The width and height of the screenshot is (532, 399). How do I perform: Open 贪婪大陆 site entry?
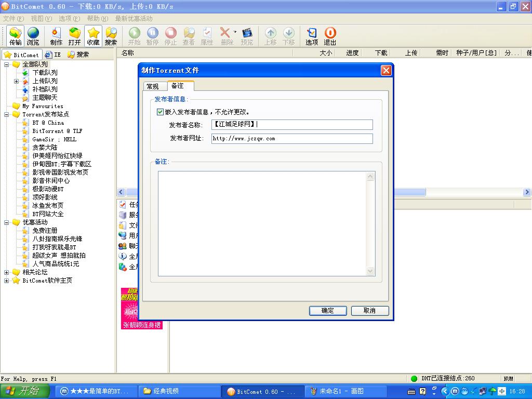click(x=45, y=148)
